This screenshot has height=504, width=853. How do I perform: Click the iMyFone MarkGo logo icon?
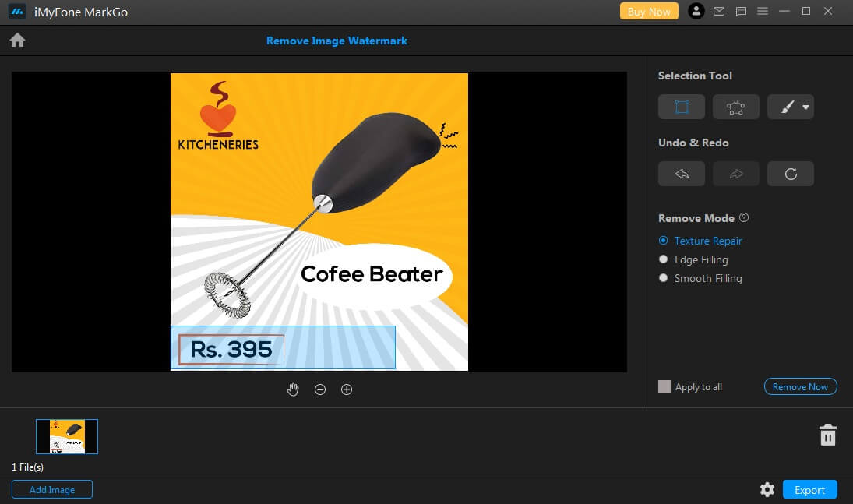(x=17, y=12)
